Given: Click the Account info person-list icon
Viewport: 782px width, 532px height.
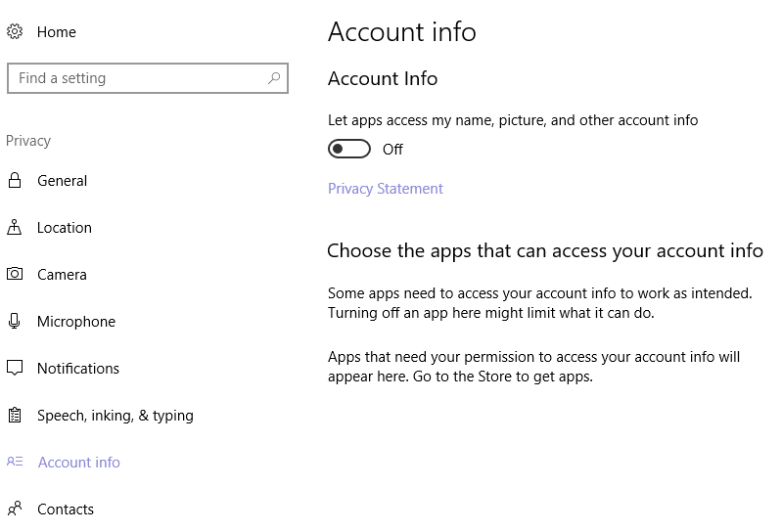Looking at the screenshot, I should 15,462.
